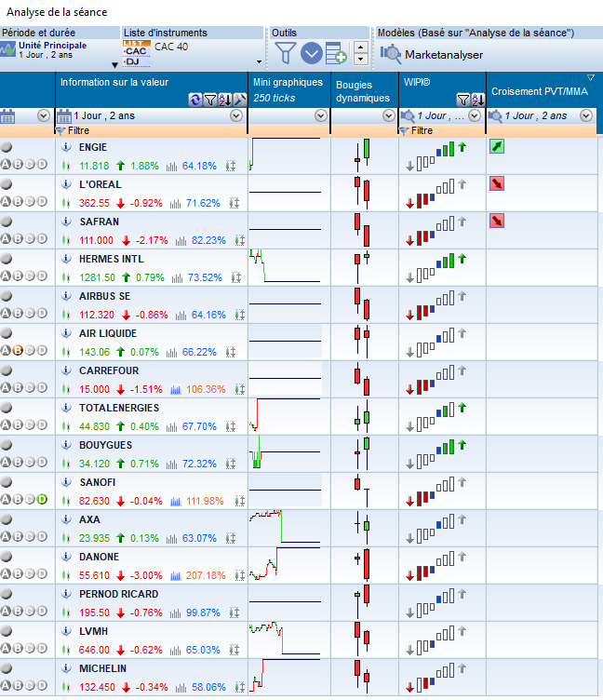Toggle the B label on AIRBUS SE row

coord(18,313)
